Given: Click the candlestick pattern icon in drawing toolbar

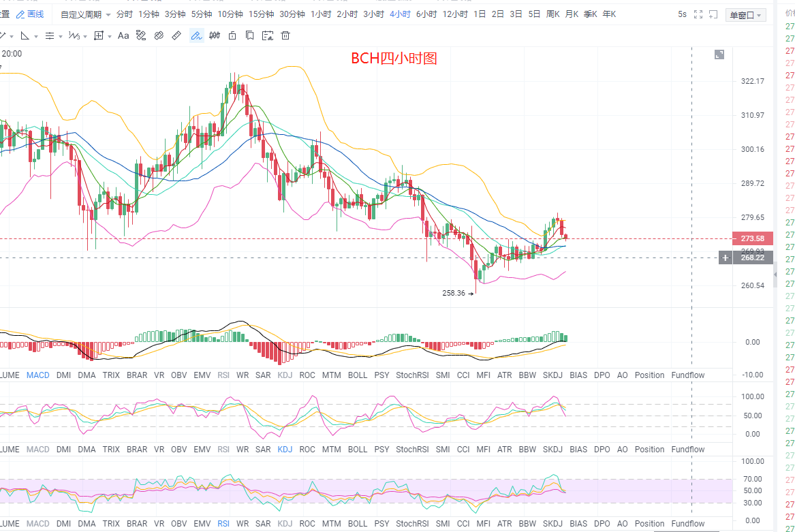Looking at the screenshot, I should [x=214, y=35].
